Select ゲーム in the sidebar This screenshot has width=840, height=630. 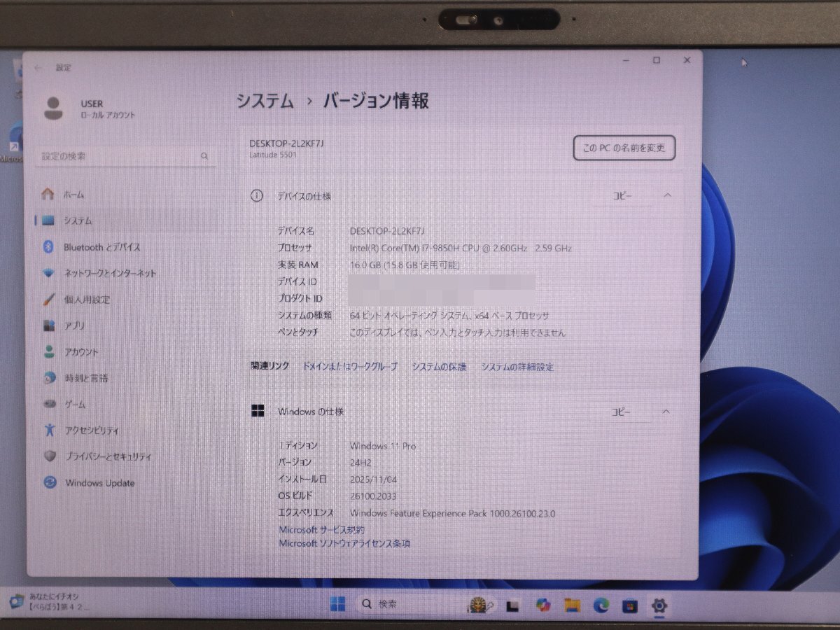click(75, 405)
